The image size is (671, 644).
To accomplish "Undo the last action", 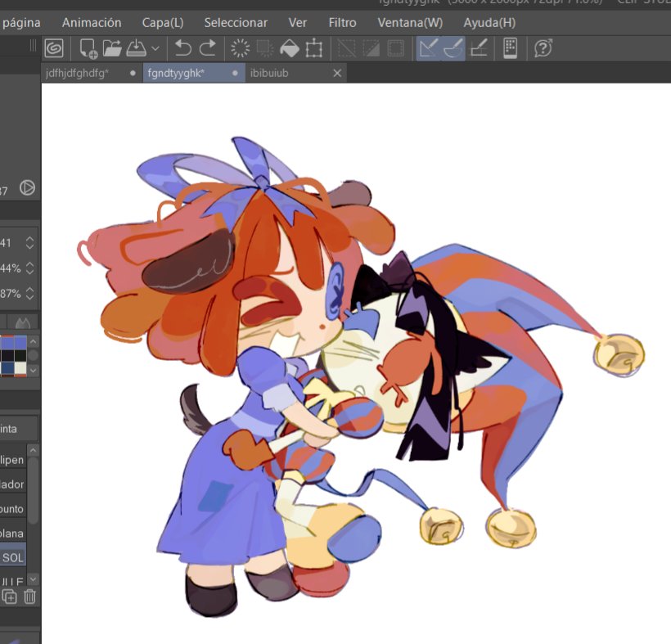I will point(182,48).
